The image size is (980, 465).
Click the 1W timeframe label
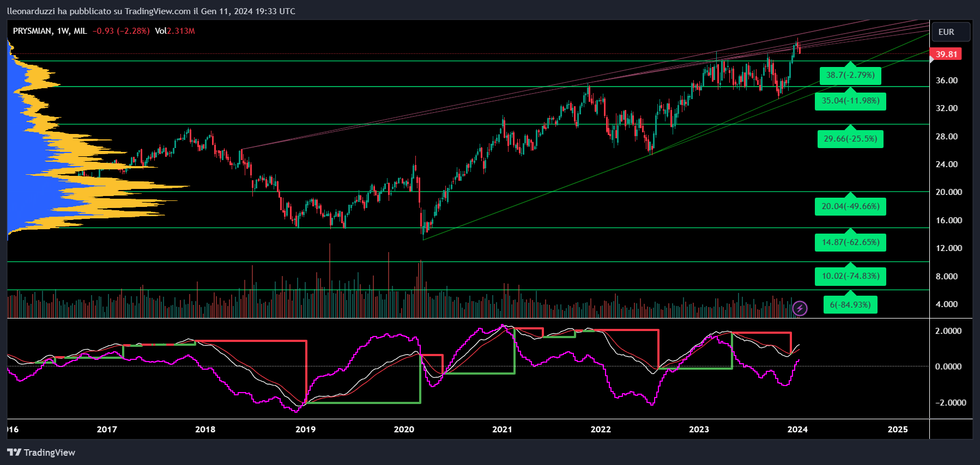point(63,31)
